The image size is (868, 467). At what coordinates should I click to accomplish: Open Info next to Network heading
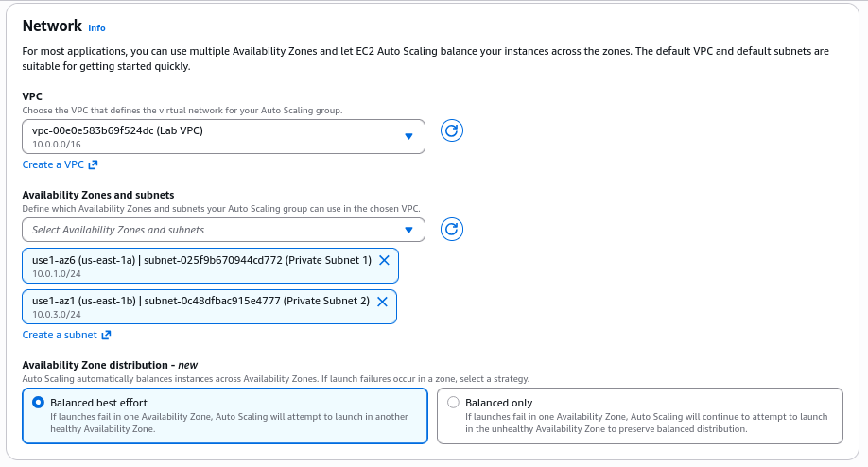[x=96, y=28]
